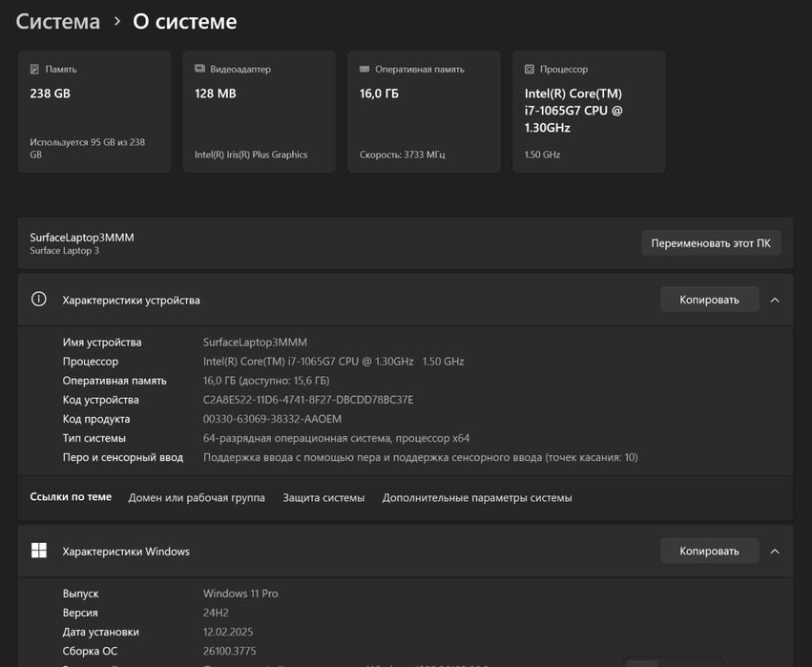Click the Видеоадаптер display icon
The height and width of the screenshot is (667, 812).
click(x=199, y=70)
